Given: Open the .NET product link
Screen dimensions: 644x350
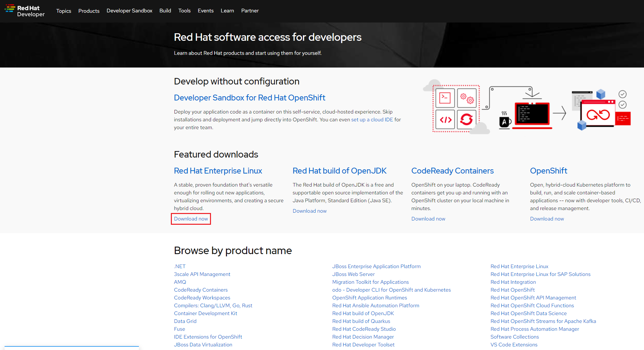Looking at the screenshot, I should pyautogui.click(x=180, y=266).
